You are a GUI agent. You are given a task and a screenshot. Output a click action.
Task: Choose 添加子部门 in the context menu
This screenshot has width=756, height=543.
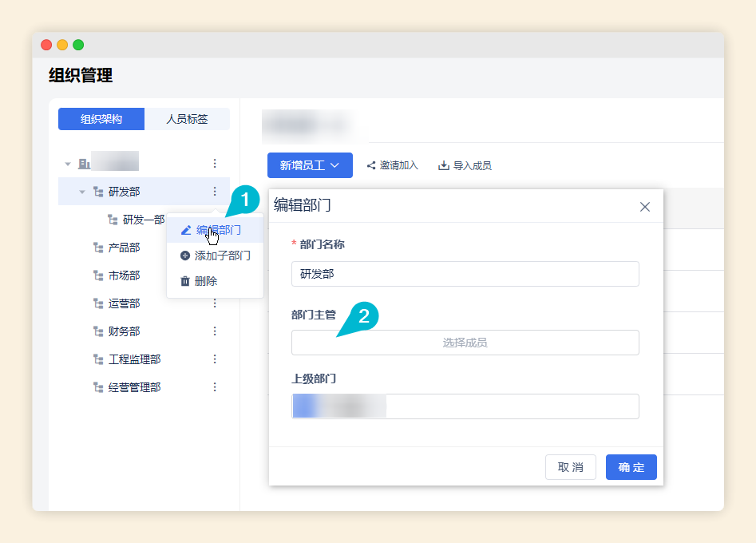[x=216, y=256]
